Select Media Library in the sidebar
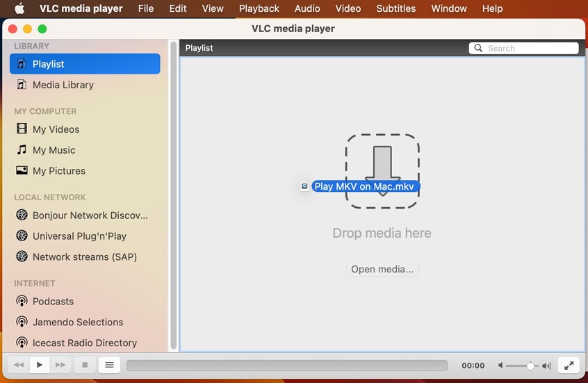The height and width of the screenshot is (383, 588). tap(63, 85)
